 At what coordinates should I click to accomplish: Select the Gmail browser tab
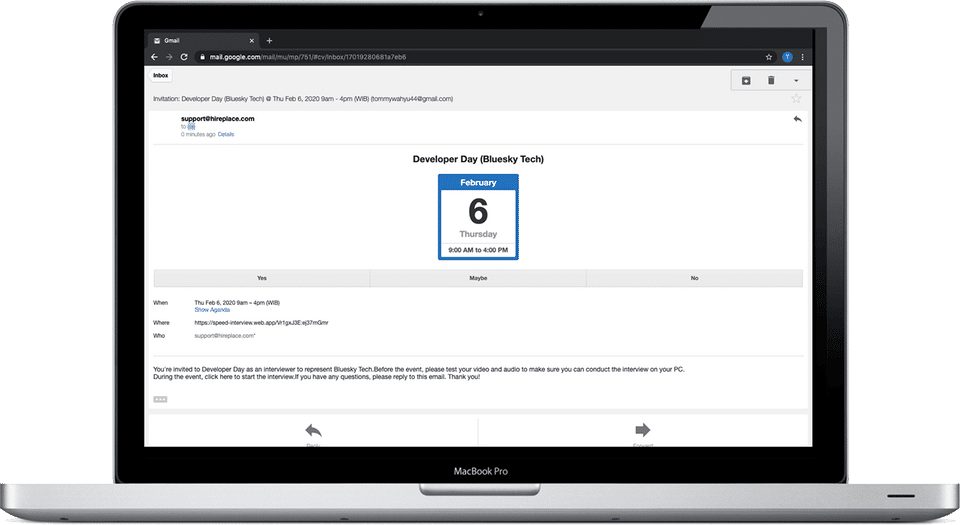[203, 40]
